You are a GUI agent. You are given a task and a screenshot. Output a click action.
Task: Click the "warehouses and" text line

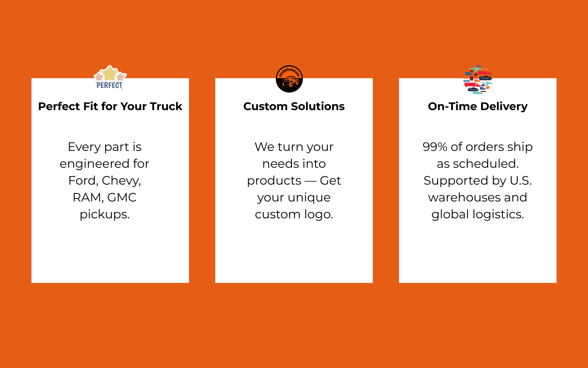coord(477,197)
